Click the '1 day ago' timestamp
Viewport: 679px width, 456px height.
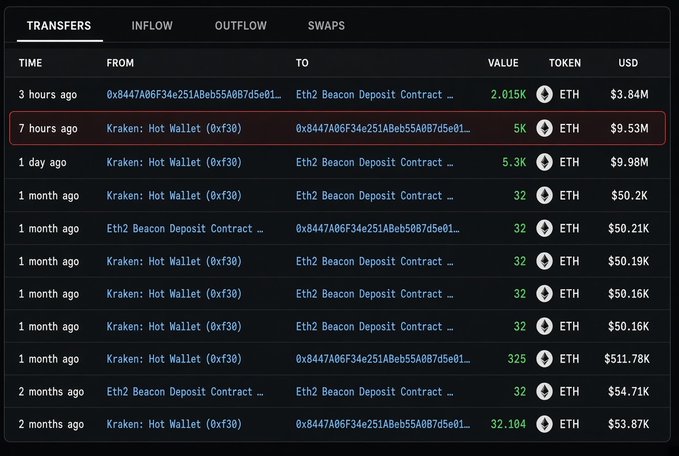42,162
